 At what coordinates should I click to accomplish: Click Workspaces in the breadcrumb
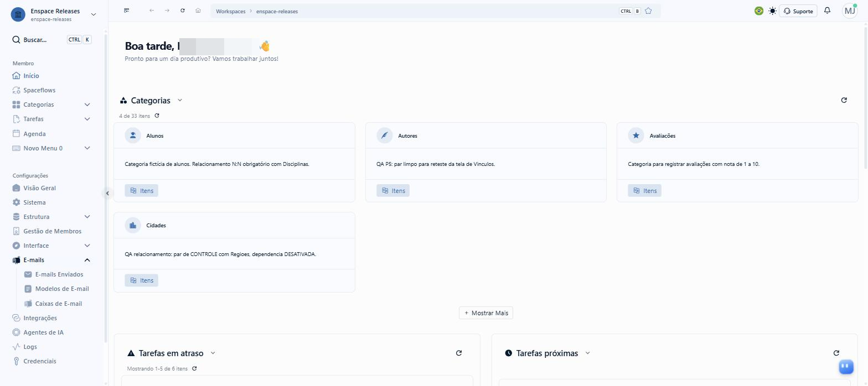[231, 11]
